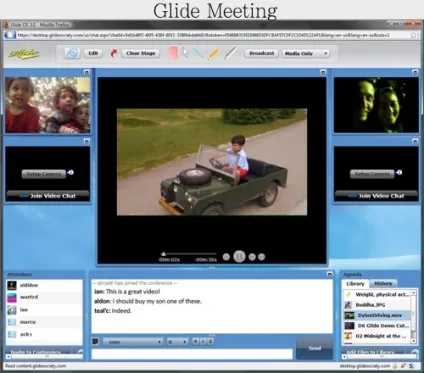Click the Clear Stage button
The image size is (424, 373).
coord(141,53)
